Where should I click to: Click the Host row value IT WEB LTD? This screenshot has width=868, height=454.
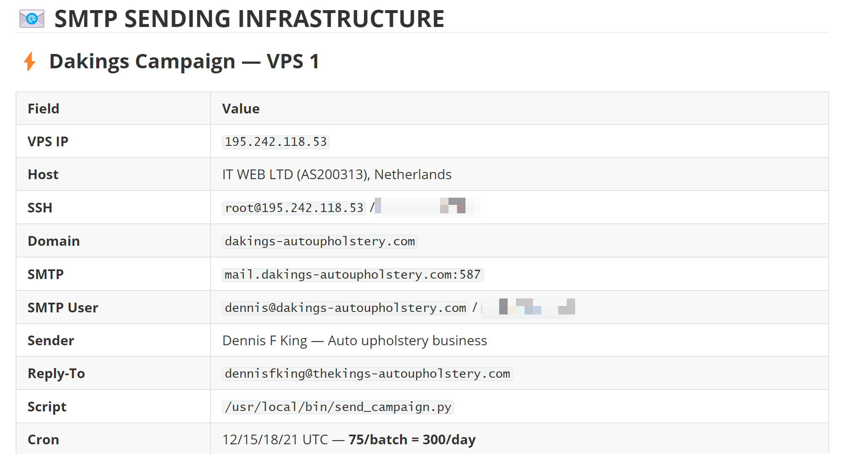pyautogui.click(x=337, y=175)
